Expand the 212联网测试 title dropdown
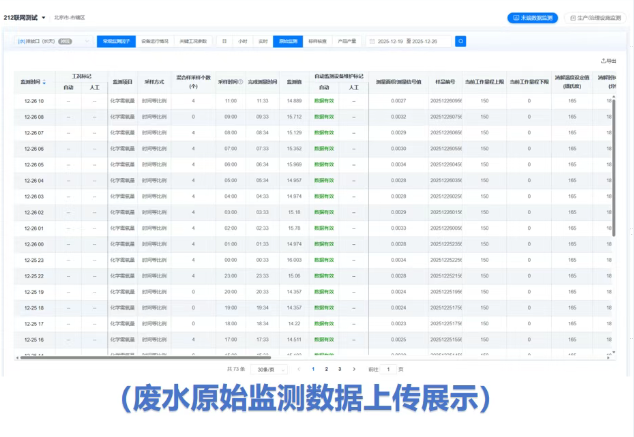This screenshot has width=634, height=437. 44,18
